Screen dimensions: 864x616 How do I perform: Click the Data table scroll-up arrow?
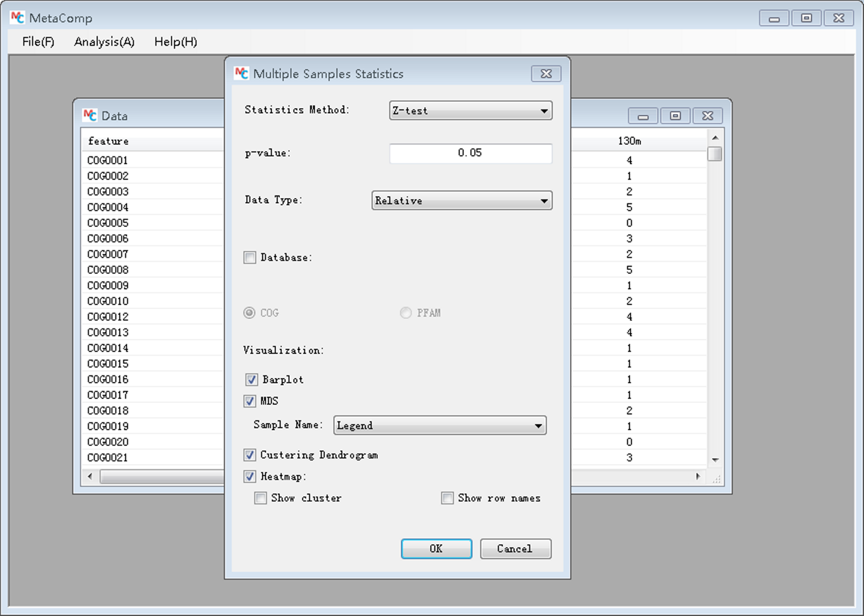coord(715,138)
